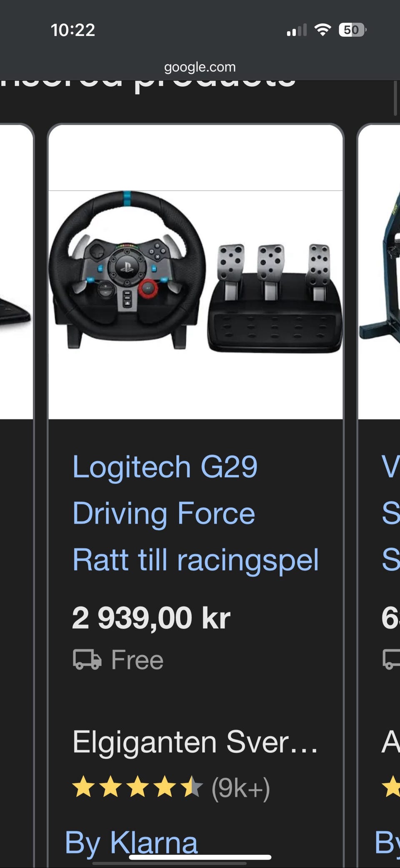Screen dimensions: 400x868
Task: Tap the (9k+) review count
Action: coord(241,787)
